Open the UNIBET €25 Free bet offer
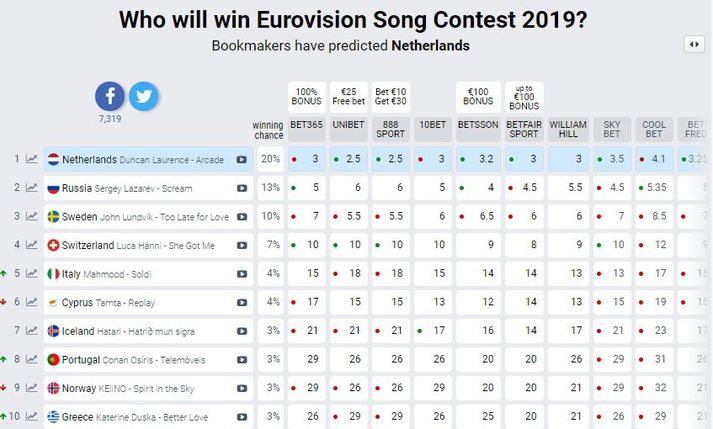 click(x=348, y=97)
